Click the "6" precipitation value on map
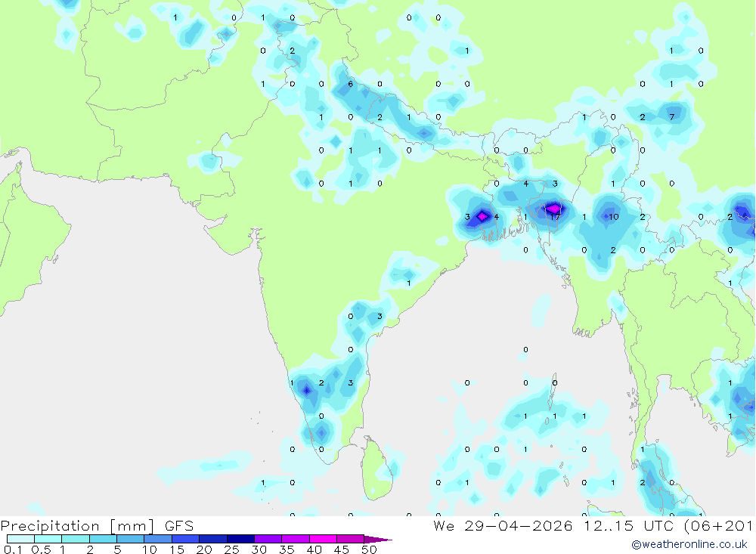The image size is (756, 554). tap(351, 84)
